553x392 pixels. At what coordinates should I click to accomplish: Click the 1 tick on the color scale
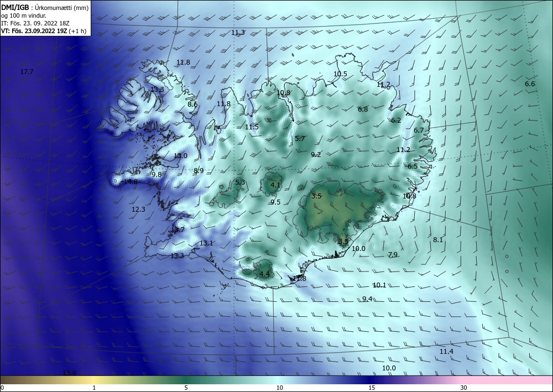(x=94, y=388)
